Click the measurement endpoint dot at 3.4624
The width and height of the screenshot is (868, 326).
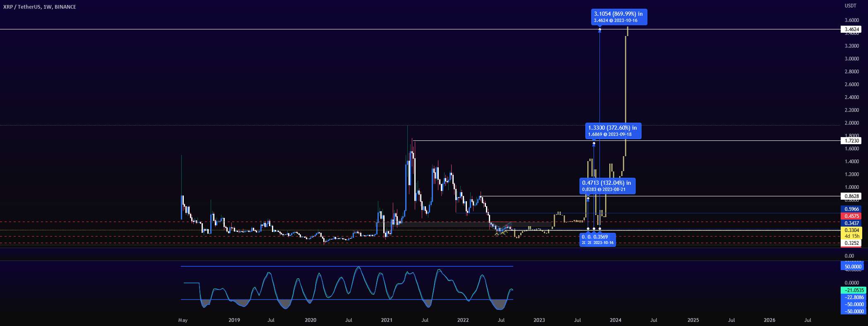[x=600, y=29]
